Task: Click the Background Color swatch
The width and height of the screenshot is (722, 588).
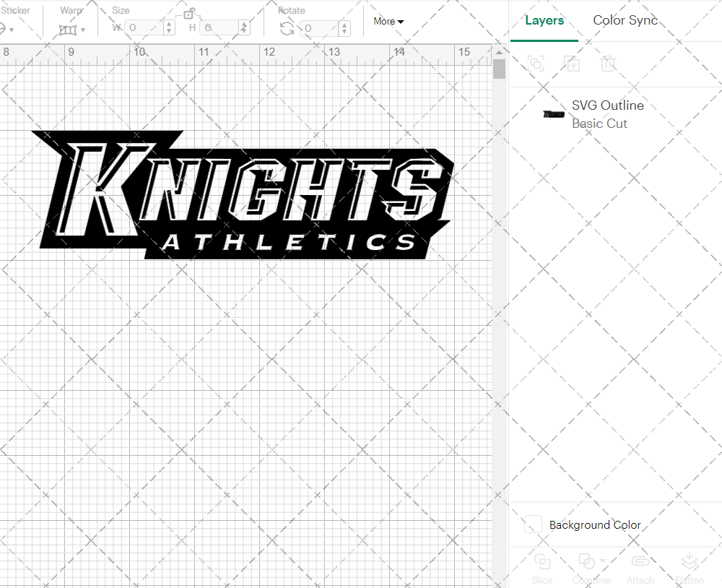Action: pos(532,525)
